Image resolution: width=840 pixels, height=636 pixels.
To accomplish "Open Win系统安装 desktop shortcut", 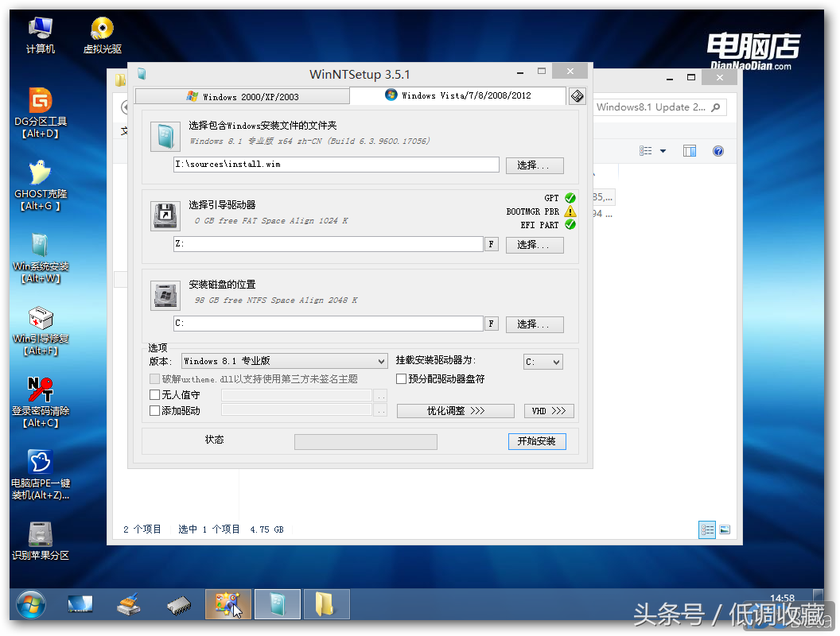I will 41,258.
